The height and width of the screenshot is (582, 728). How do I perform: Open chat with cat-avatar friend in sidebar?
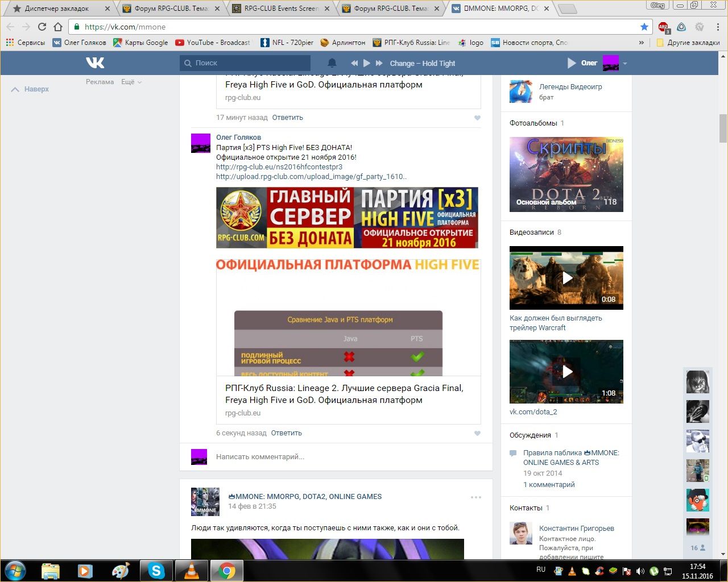(x=698, y=382)
